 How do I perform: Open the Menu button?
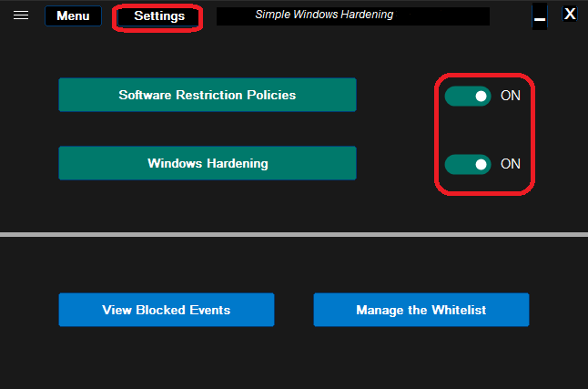73,15
